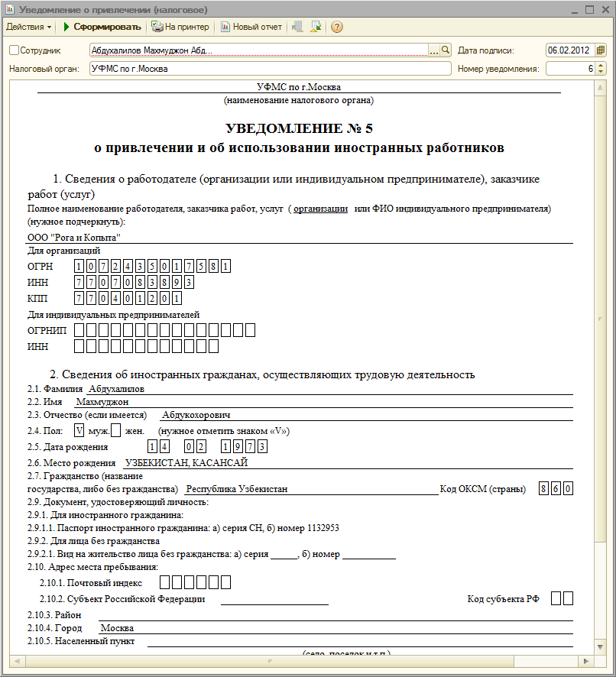Open calendar picker for Дата подписи
Screen dimensions: 616x677
tap(601, 50)
